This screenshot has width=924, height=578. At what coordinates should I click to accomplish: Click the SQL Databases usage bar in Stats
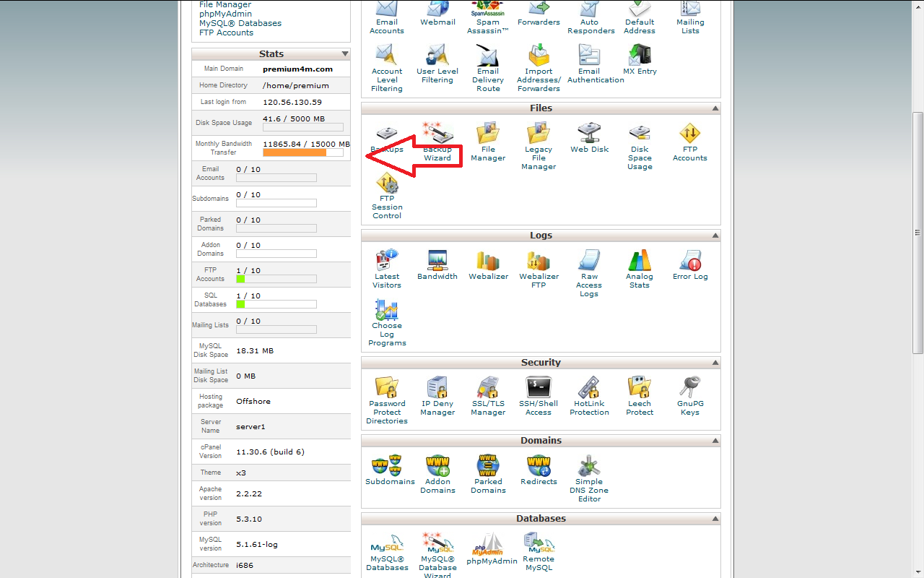[276, 304]
